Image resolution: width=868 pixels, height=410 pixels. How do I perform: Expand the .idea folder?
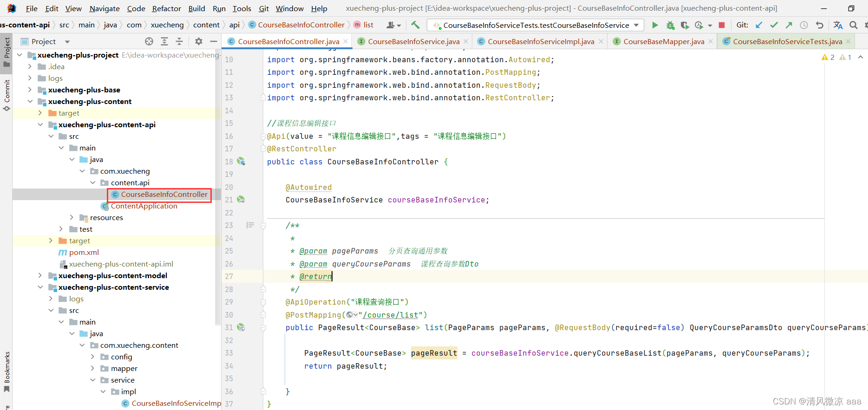(30, 66)
